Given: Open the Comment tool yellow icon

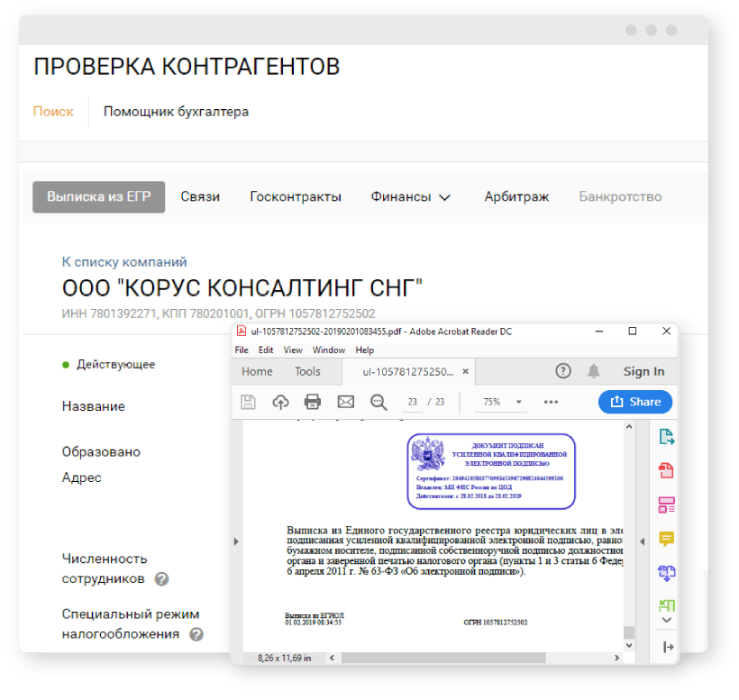Looking at the screenshot, I should click(666, 539).
